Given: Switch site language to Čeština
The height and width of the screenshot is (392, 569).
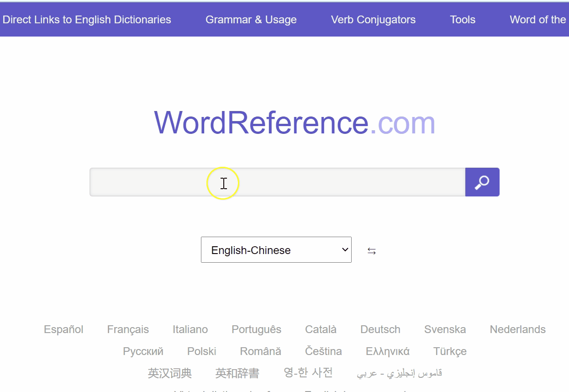Looking at the screenshot, I should (x=323, y=351).
